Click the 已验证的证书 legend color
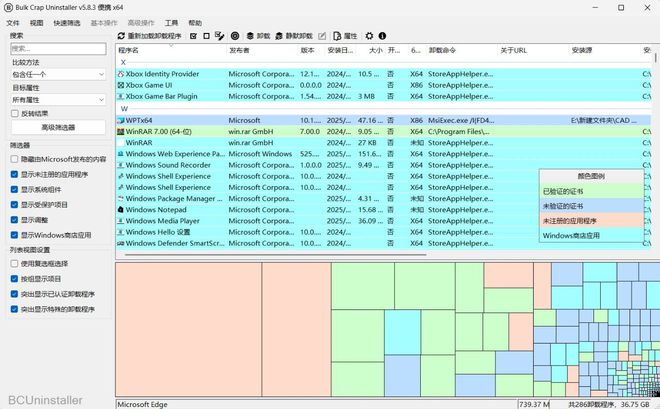 click(x=591, y=191)
